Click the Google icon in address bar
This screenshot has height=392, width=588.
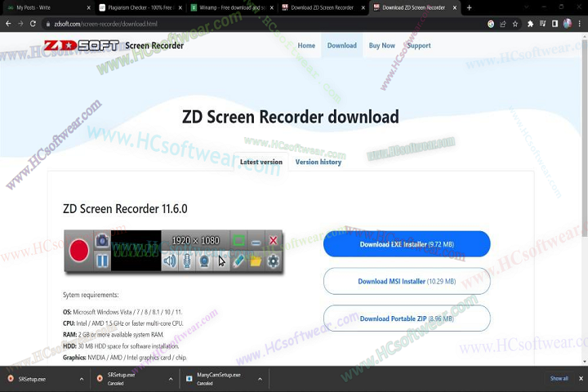click(491, 24)
